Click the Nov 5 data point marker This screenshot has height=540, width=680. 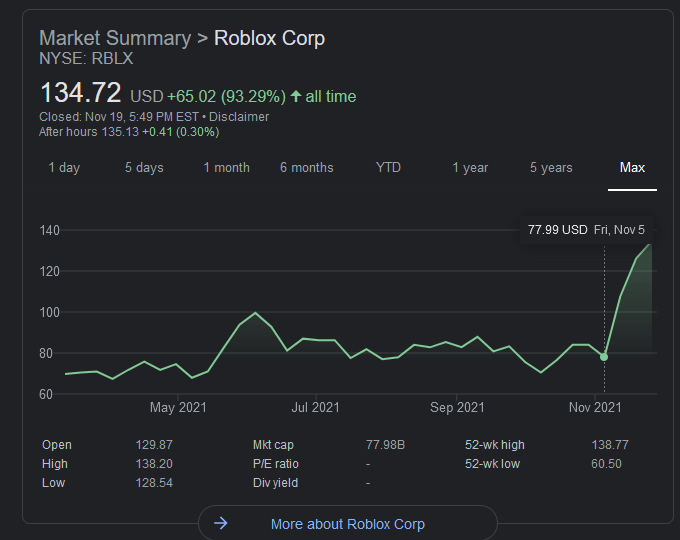604,357
